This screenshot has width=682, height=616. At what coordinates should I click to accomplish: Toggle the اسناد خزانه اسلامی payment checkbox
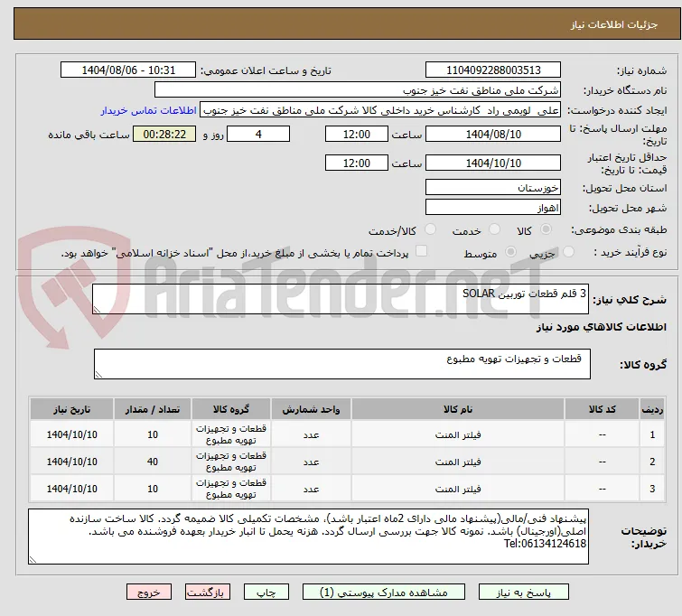click(x=422, y=251)
